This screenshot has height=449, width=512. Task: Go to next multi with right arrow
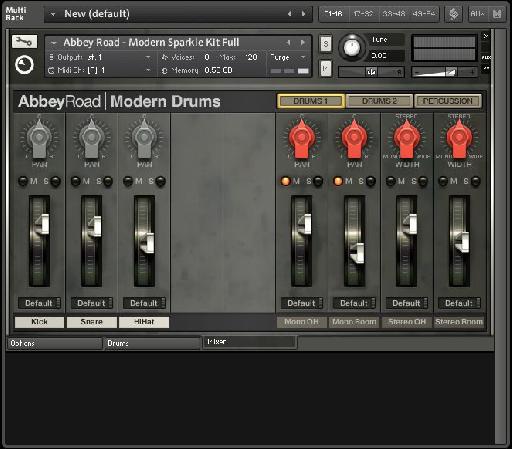pos(304,14)
